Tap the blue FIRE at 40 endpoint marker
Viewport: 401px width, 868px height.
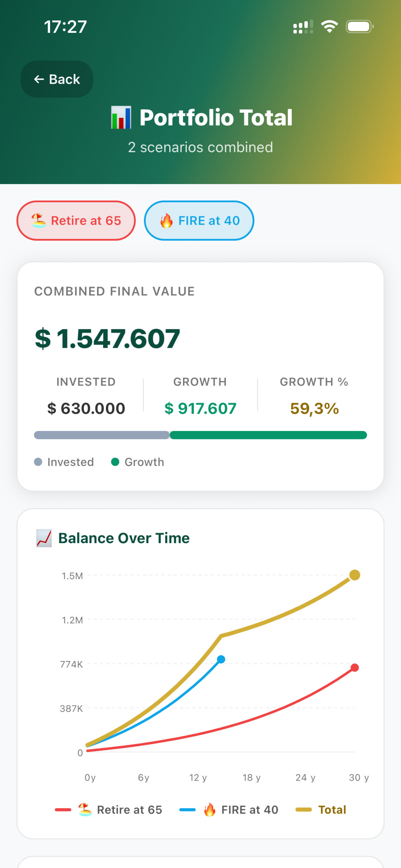click(x=221, y=659)
